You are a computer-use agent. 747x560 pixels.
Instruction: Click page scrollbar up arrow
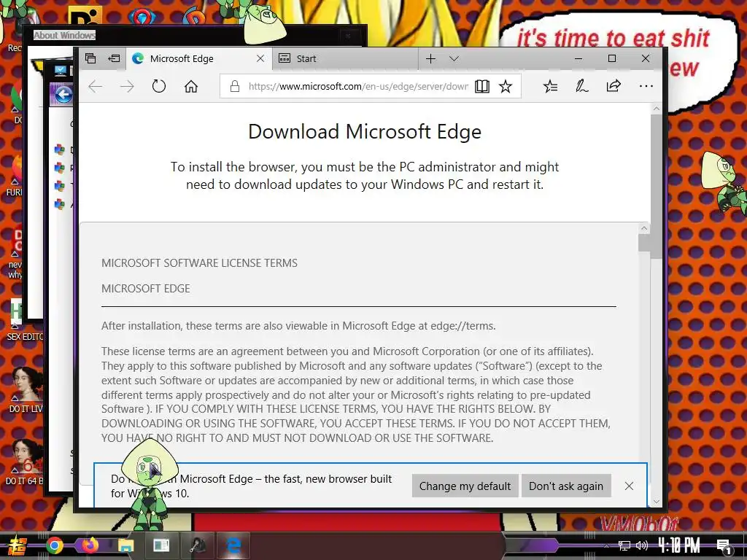pyautogui.click(x=657, y=109)
